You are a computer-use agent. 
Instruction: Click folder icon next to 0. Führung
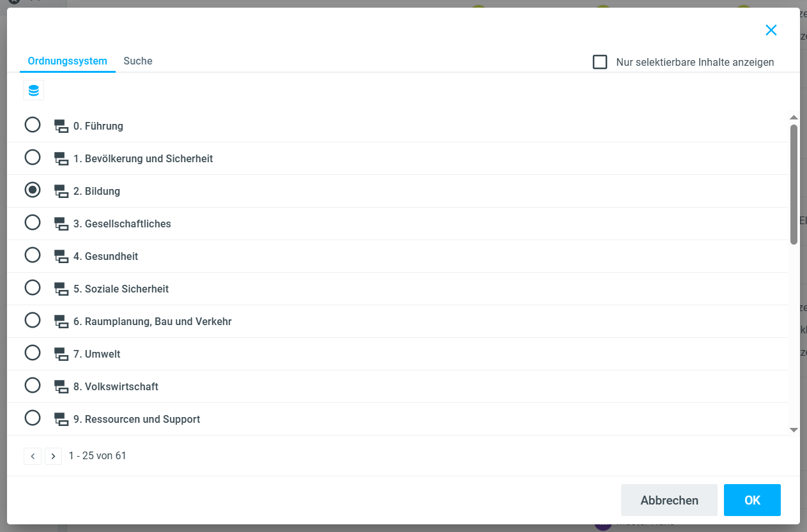tap(61, 126)
